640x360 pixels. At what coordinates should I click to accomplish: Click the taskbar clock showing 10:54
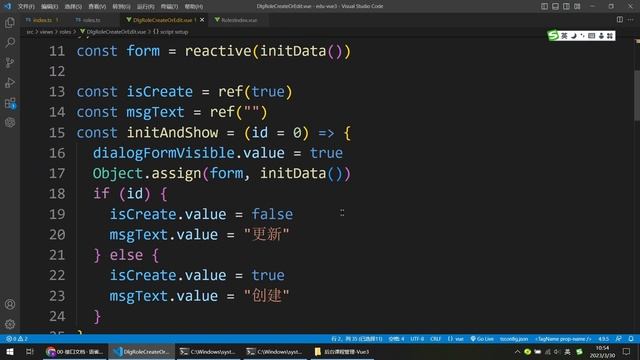tap(602, 351)
